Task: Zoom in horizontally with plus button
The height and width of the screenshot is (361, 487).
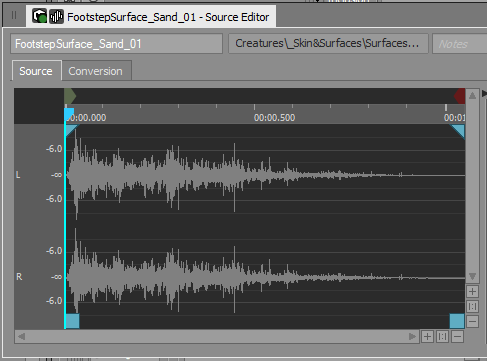Action: pyautogui.click(x=427, y=337)
